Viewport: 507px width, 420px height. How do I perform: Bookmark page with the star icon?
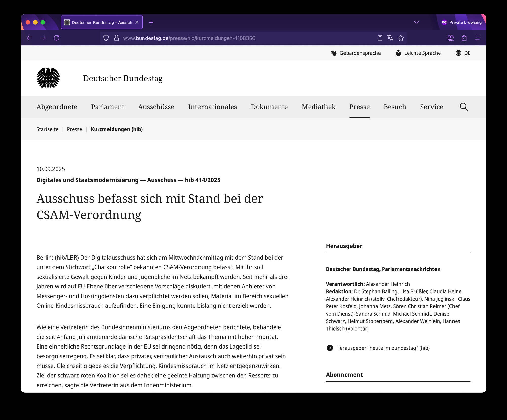[x=401, y=38]
